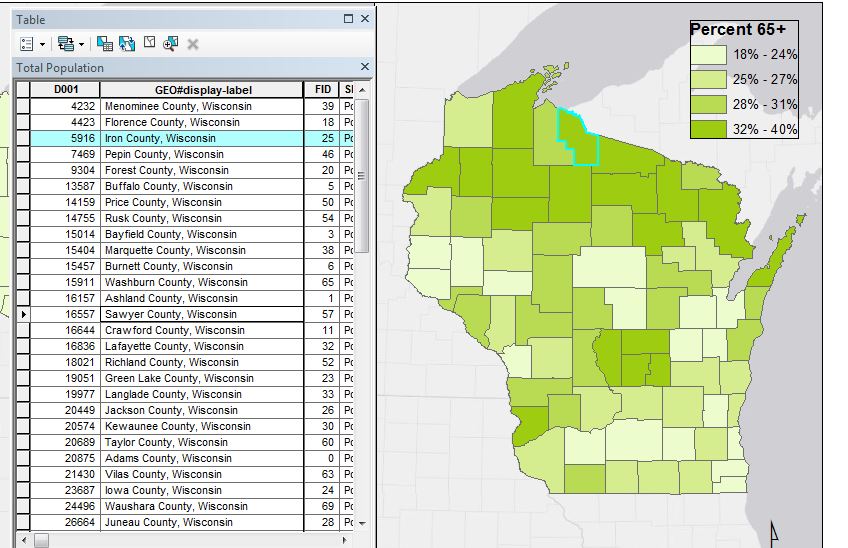Click Iron County, Wisconsin cell
848x548 pixels.
click(202, 138)
